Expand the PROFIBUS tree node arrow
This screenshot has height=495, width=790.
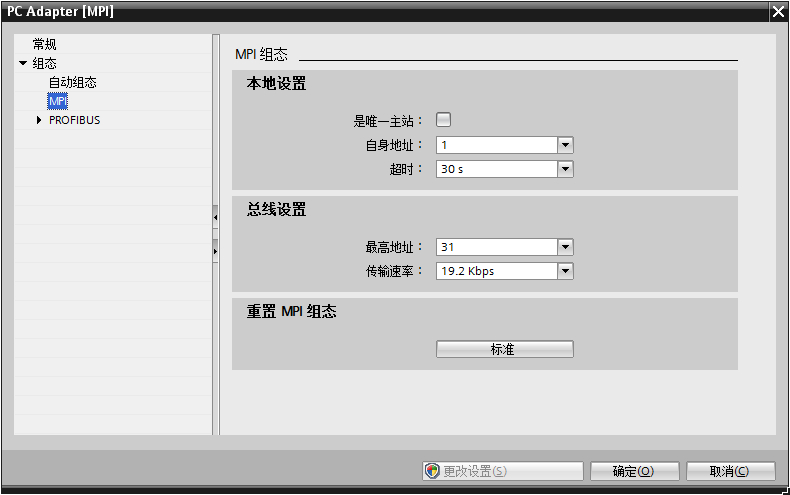[39, 120]
